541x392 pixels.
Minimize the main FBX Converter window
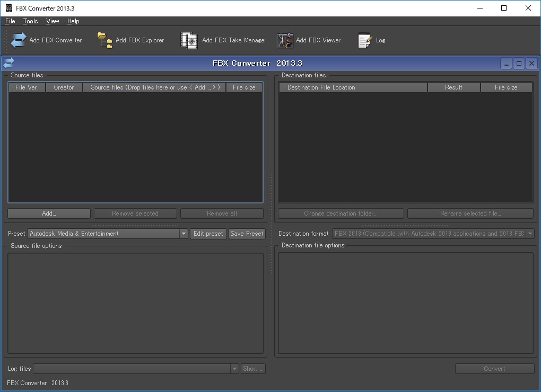click(x=480, y=8)
